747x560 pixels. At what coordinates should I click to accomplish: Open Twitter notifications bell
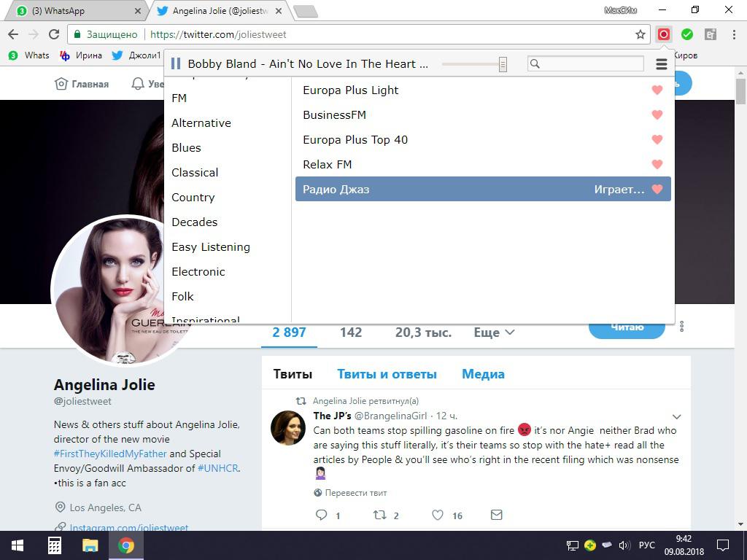[138, 84]
